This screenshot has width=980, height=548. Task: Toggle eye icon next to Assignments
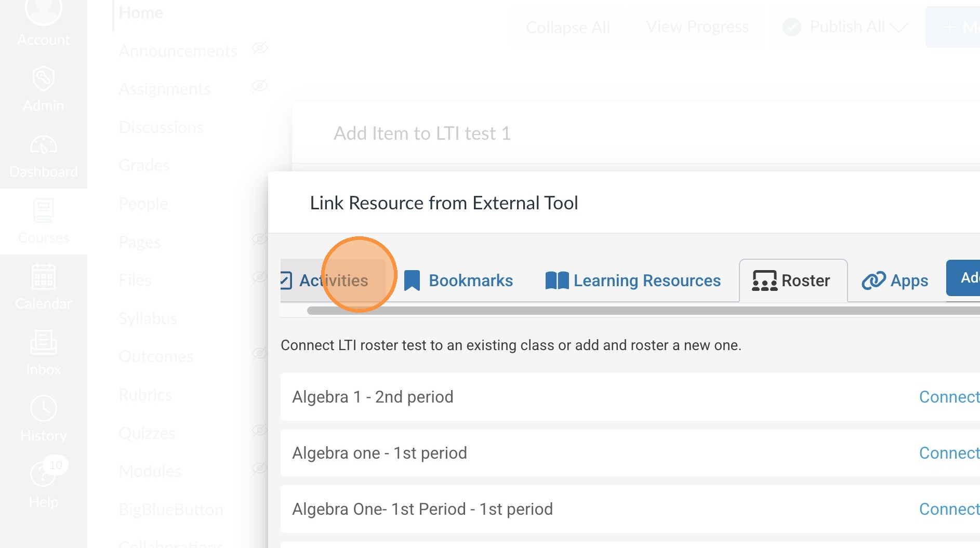click(259, 86)
